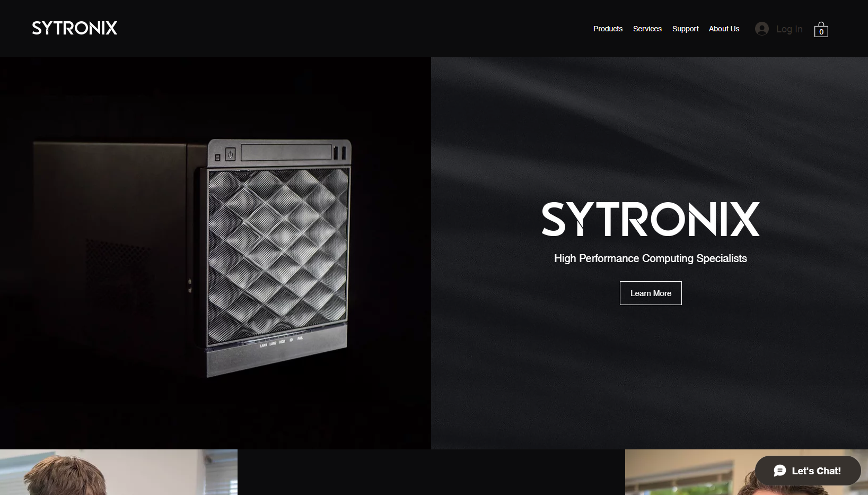Click the large SYTRONIX wordmark in the hero
The image size is (868, 495).
click(651, 219)
